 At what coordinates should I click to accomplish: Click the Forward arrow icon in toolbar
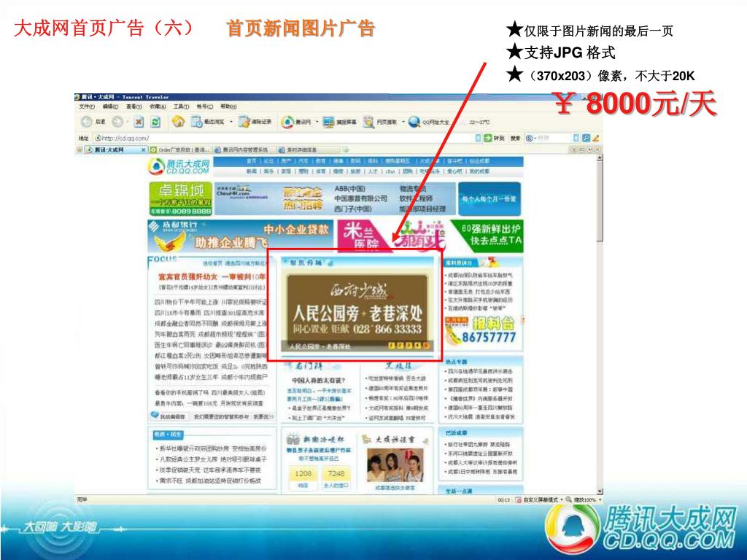click(x=117, y=122)
